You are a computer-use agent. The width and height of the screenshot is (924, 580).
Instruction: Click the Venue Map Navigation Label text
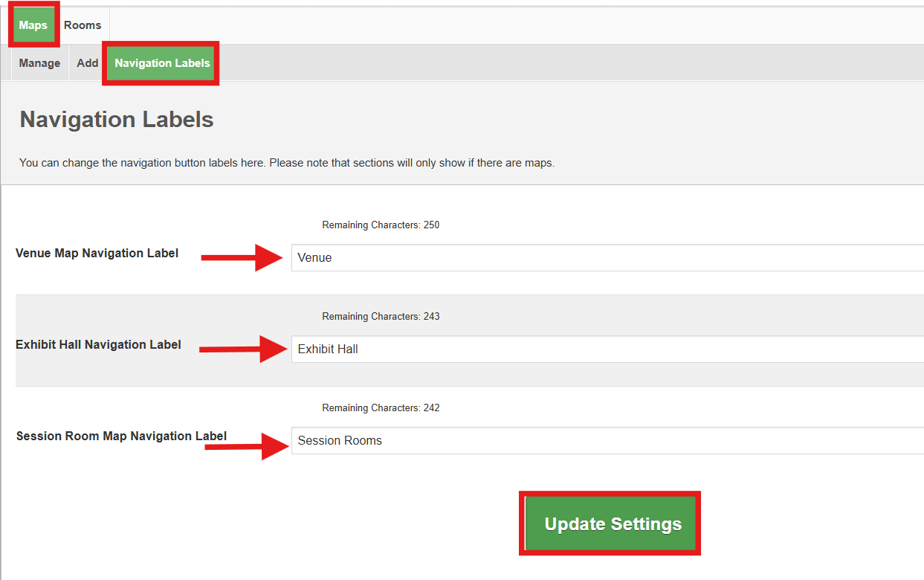point(97,254)
